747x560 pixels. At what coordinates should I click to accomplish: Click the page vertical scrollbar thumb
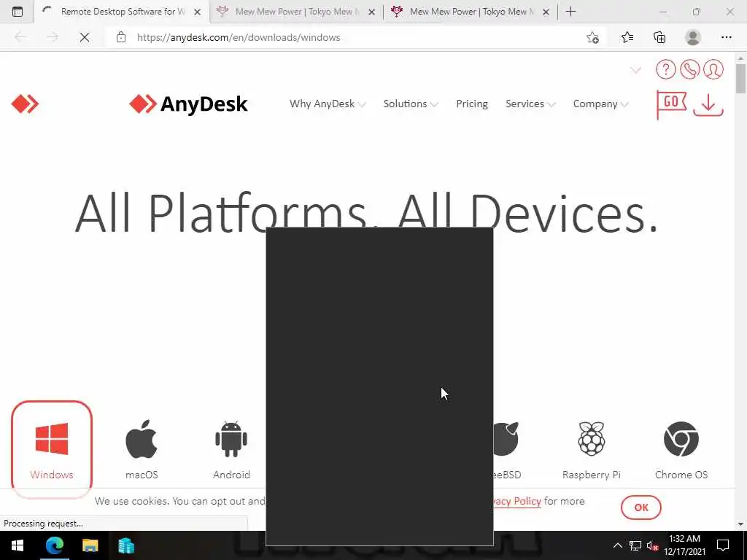pyautogui.click(x=740, y=78)
